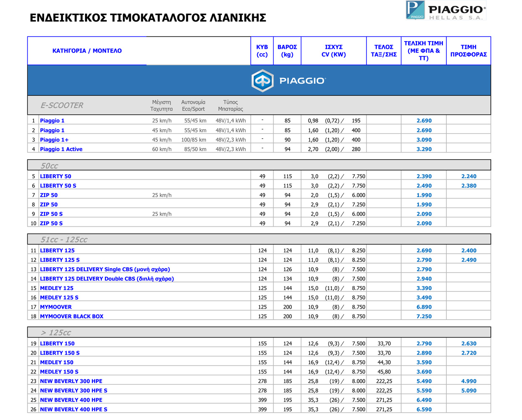
Task: Select the MEDLEY 125 model name
Action: pos(57,288)
